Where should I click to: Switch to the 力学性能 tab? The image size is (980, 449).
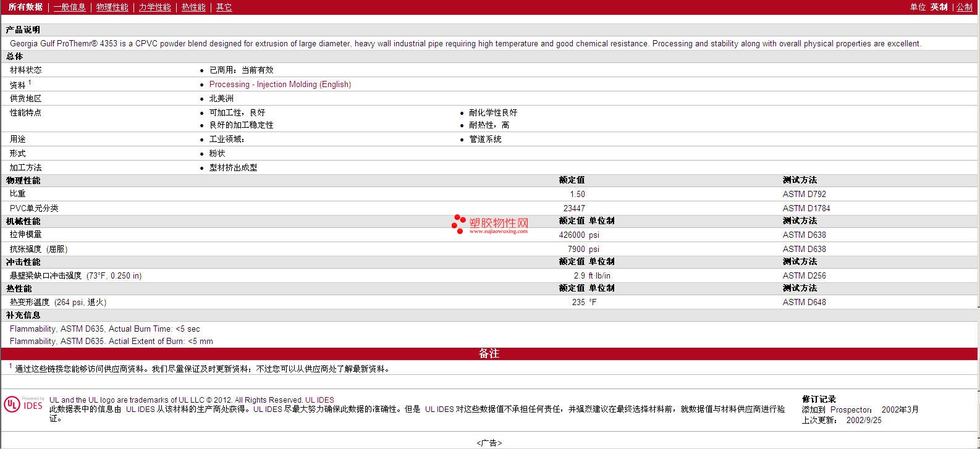point(154,7)
